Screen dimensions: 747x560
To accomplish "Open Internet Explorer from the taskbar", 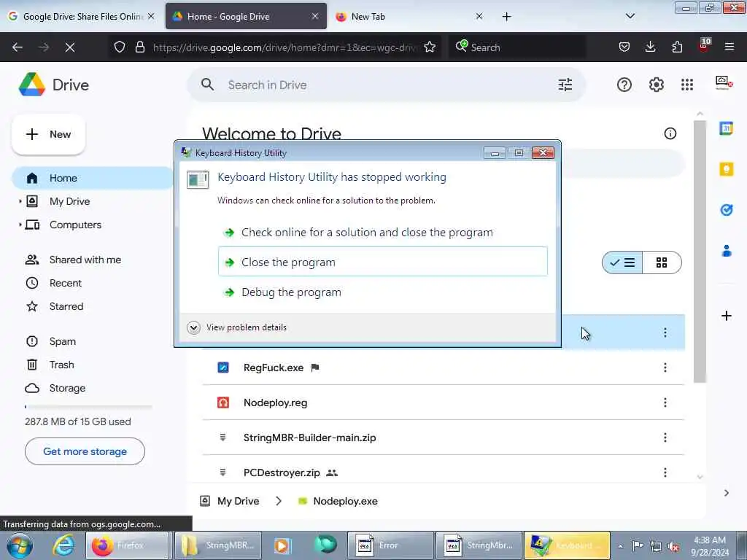I will click(x=63, y=545).
